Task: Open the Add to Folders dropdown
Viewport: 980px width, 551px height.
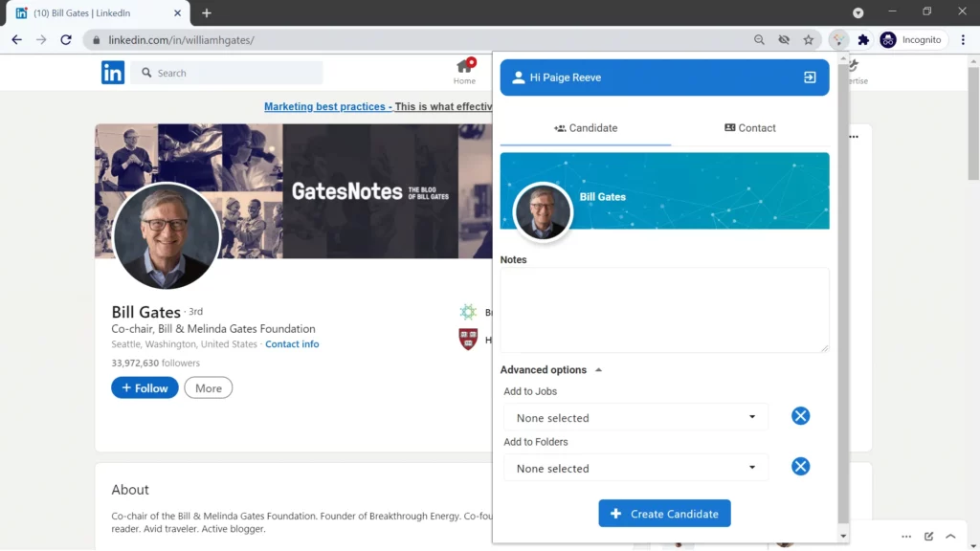Action: tap(635, 469)
